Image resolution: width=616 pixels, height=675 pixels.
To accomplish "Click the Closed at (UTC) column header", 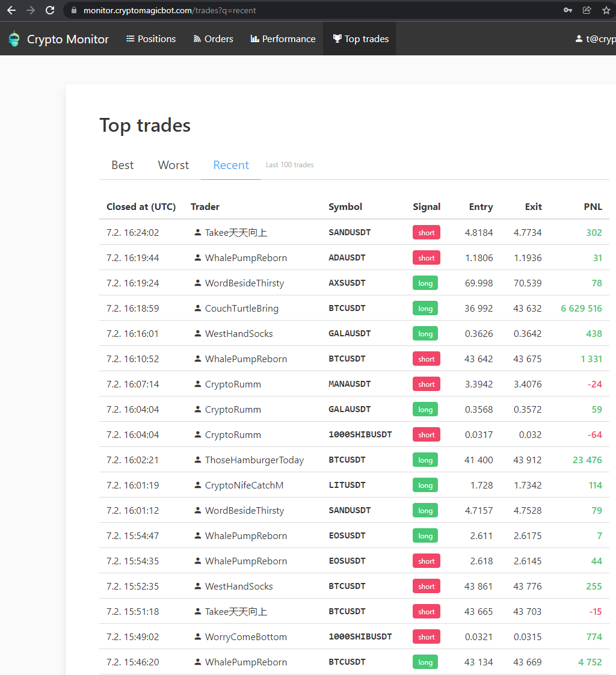I will (141, 206).
